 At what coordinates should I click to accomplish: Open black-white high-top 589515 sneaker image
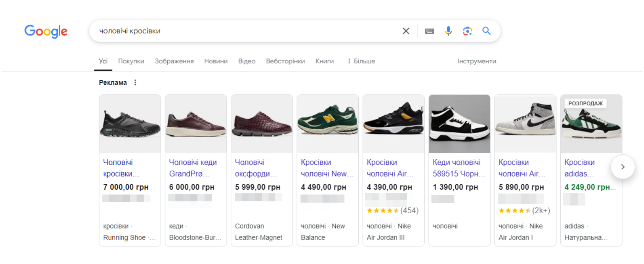(460, 124)
